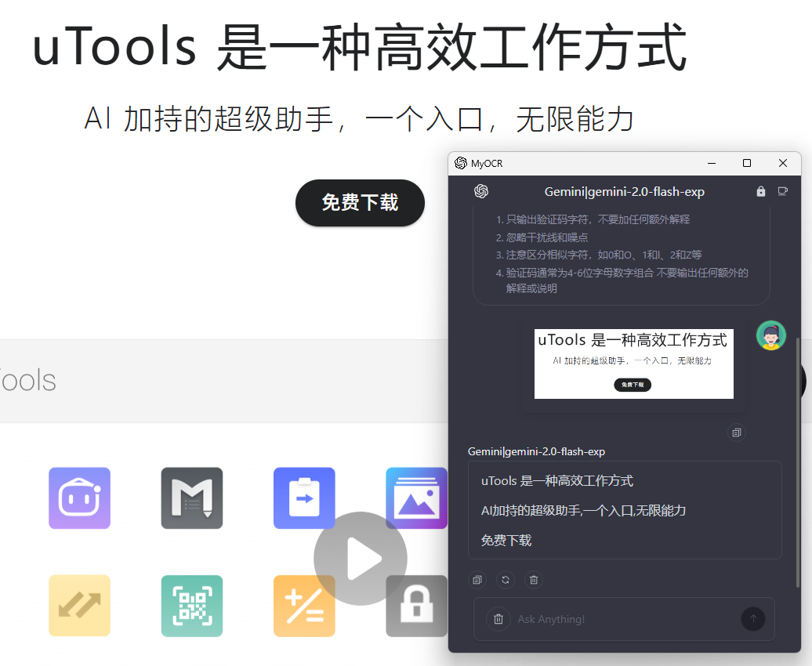Click the lock icon in MyOCR header
Viewport: 812px width, 666px height.
pos(761,192)
